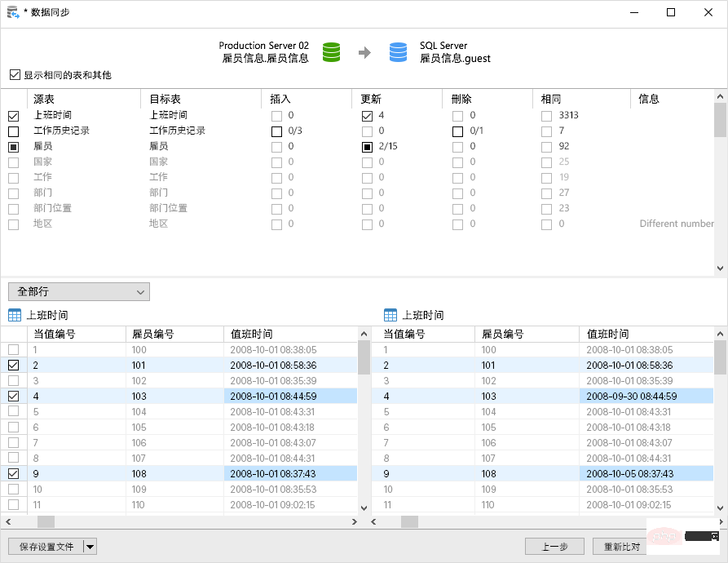Select target cell 2008-10-05 08:37:43
The width and height of the screenshot is (728, 563).
[646, 473]
